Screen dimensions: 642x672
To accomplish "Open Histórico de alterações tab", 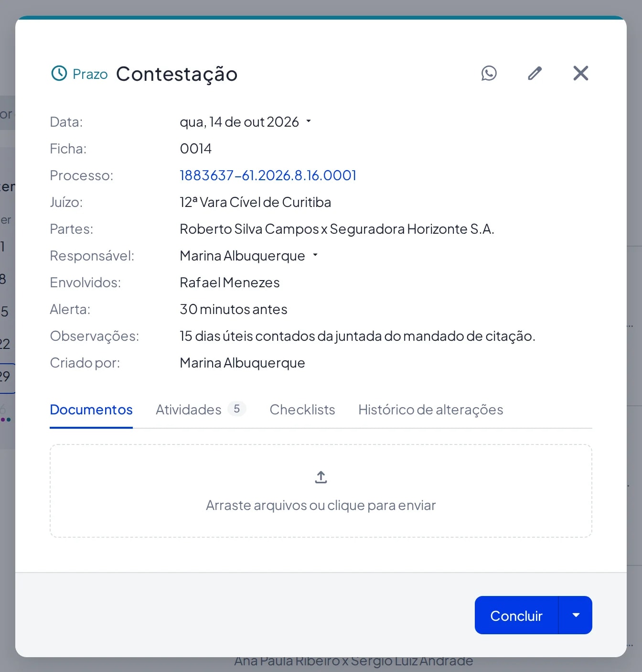I will [x=431, y=410].
